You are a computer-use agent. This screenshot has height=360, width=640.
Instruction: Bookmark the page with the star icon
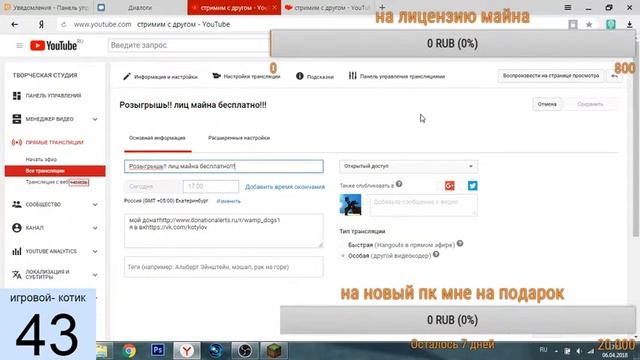(x=589, y=24)
